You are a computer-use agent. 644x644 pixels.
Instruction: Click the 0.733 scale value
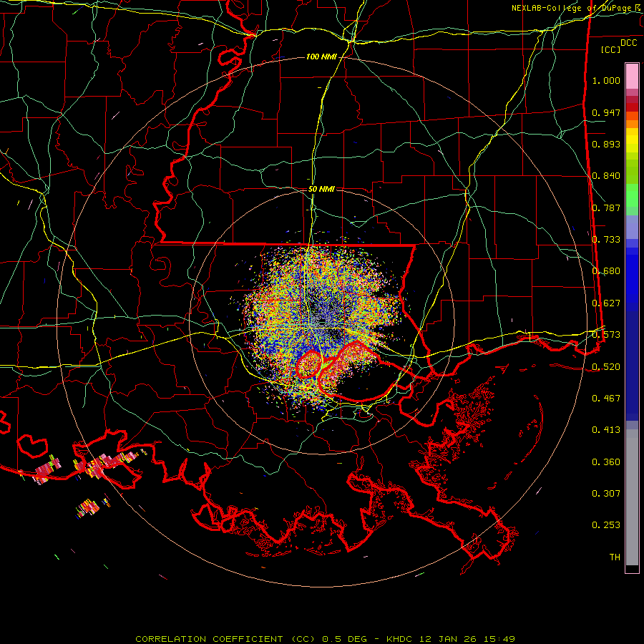[606, 240]
